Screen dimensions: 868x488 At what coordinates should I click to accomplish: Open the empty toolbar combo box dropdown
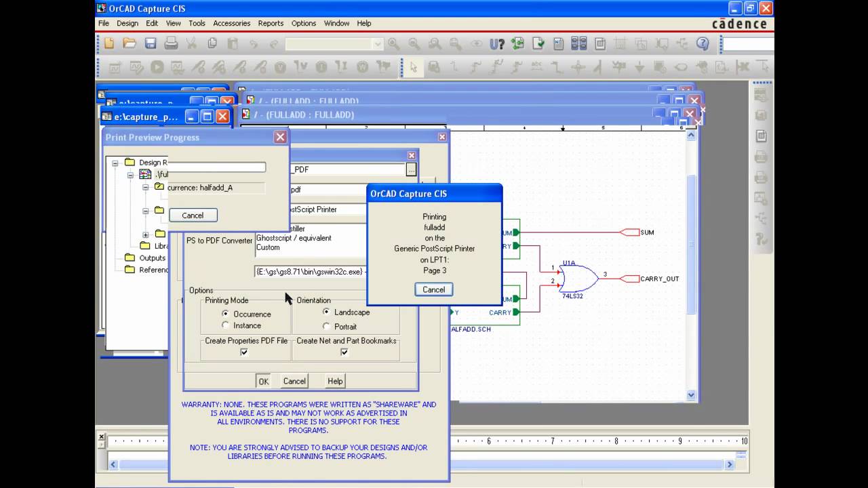(378, 44)
